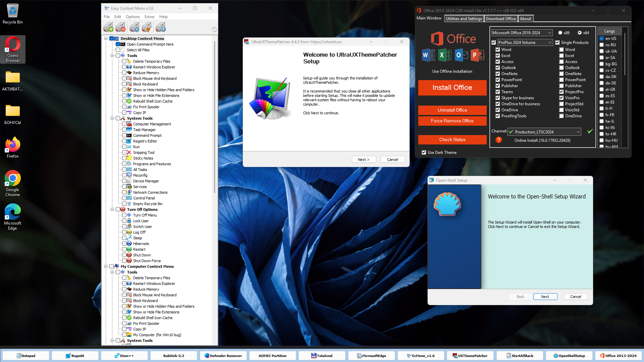
Task: Open the ProPlus 2024 Volume dropdown
Action: click(x=525, y=43)
